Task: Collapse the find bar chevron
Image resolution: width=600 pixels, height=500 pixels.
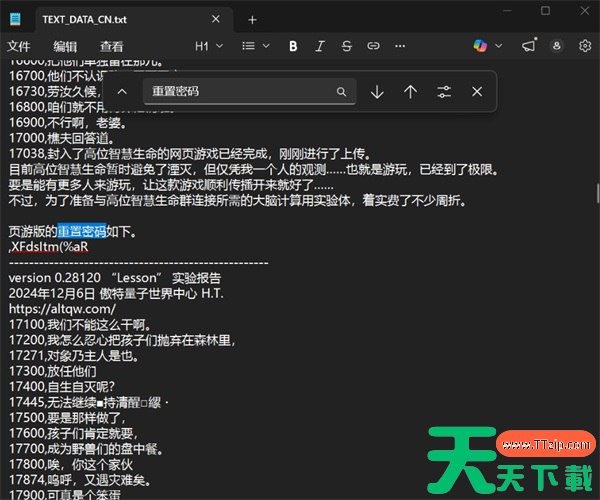Action: click(x=122, y=92)
